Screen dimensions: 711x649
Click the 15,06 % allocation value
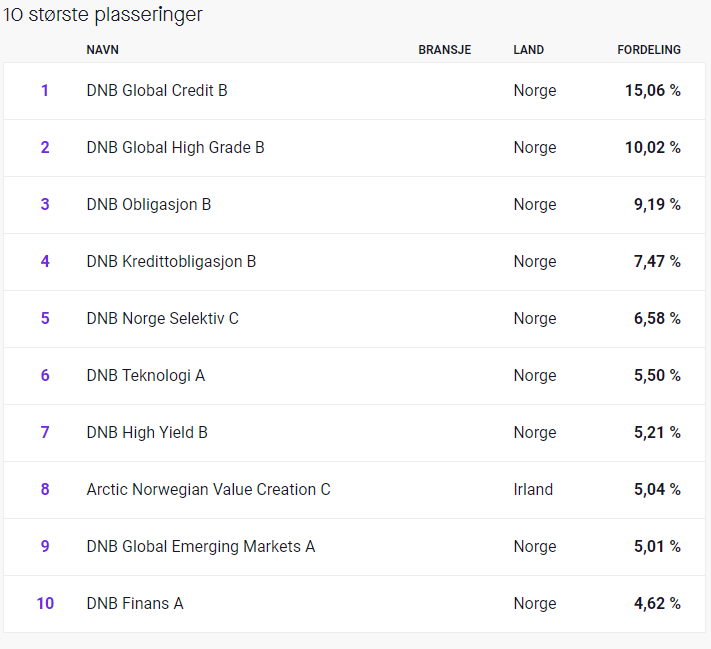click(653, 91)
